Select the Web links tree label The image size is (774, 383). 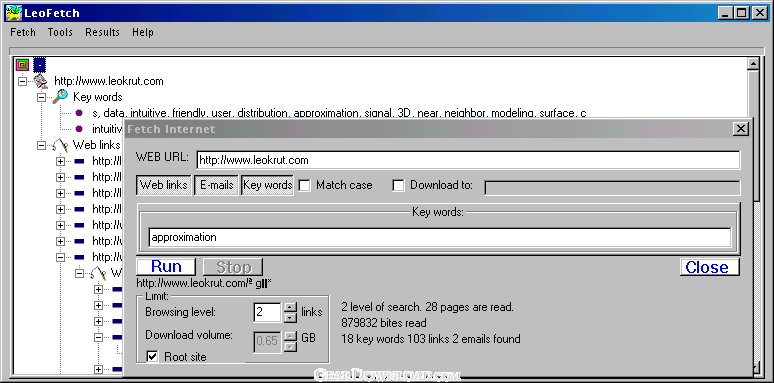pyautogui.click(x=97, y=145)
